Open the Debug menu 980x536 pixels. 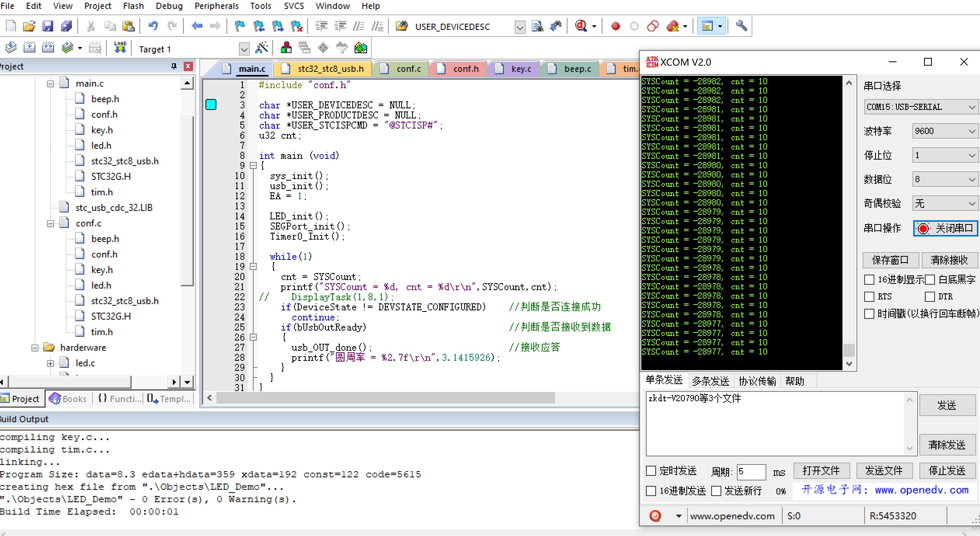coord(169,6)
